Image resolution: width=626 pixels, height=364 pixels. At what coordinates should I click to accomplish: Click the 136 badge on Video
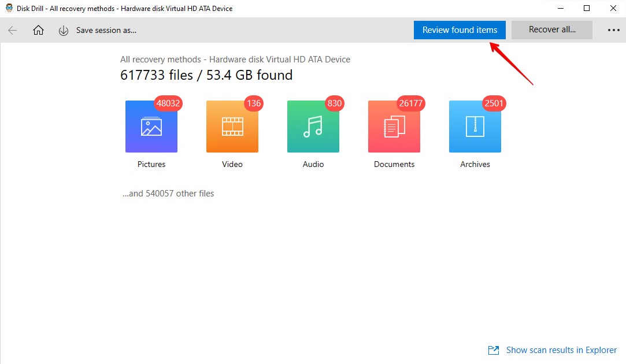click(254, 103)
